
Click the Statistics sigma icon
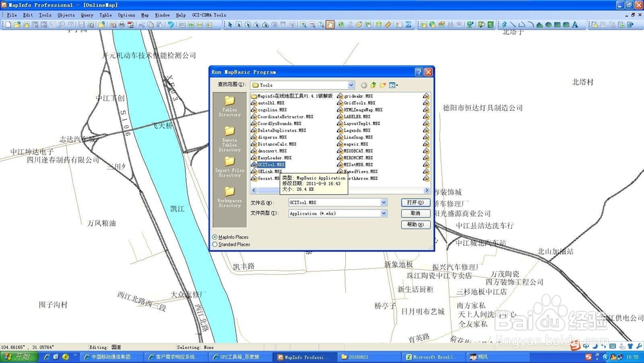coord(408,25)
